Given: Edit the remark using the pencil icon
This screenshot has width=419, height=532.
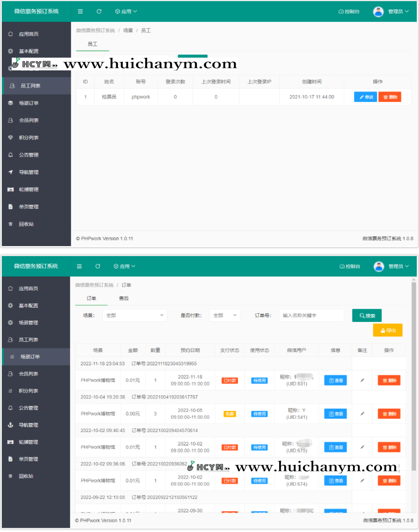Looking at the screenshot, I should (x=362, y=380).
